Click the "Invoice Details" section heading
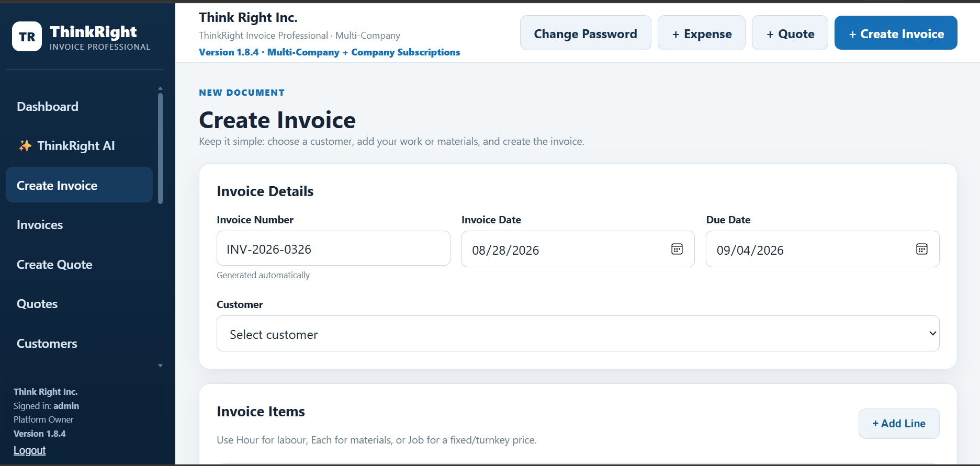The height and width of the screenshot is (466, 980). [265, 191]
